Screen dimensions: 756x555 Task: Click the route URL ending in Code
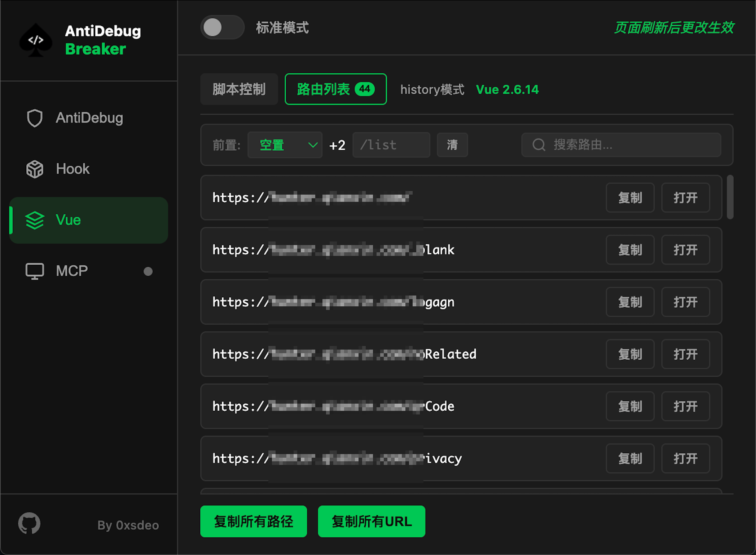333,407
